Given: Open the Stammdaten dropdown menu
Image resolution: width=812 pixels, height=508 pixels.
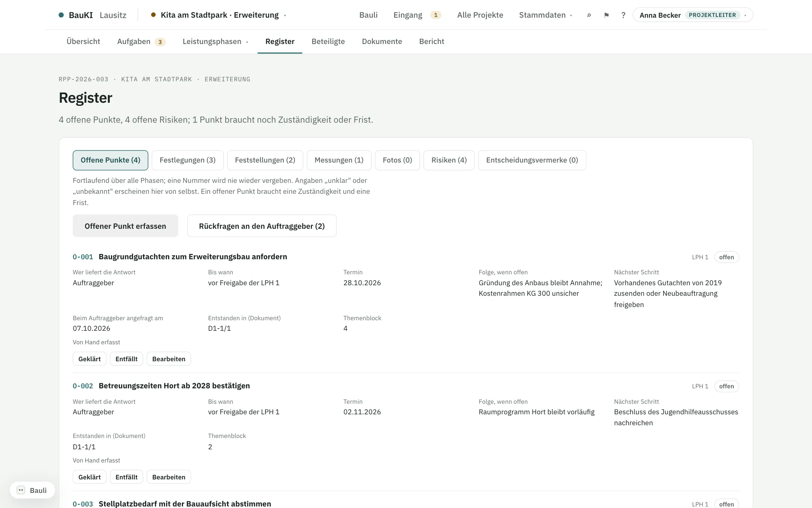Looking at the screenshot, I should coord(545,15).
